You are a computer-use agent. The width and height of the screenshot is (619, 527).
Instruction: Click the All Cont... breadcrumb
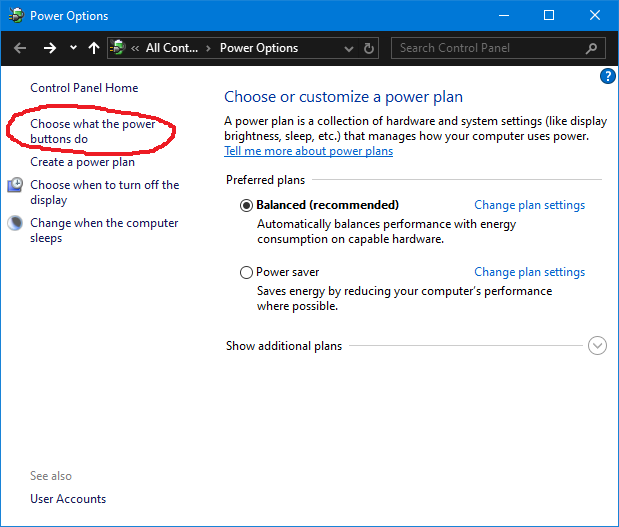coord(172,48)
